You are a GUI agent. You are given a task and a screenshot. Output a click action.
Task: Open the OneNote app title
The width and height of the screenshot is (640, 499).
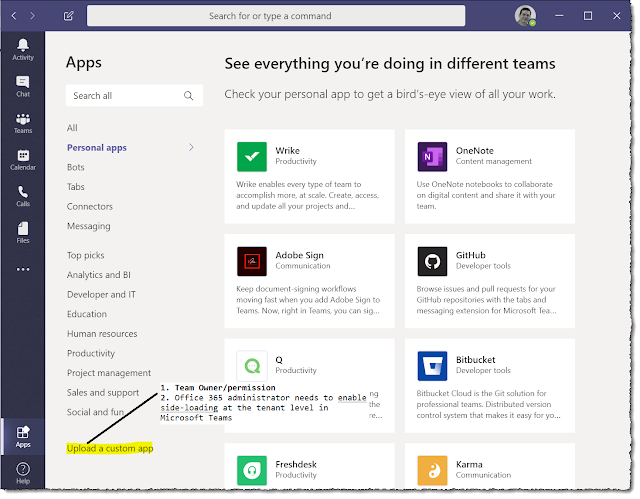tap(475, 151)
